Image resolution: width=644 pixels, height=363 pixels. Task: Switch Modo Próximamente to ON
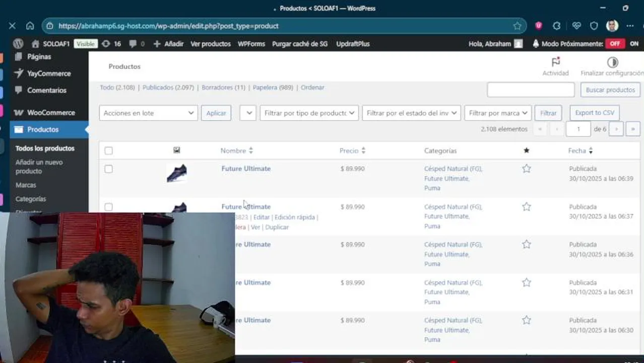pyautogui.click(x=634, y=44)
